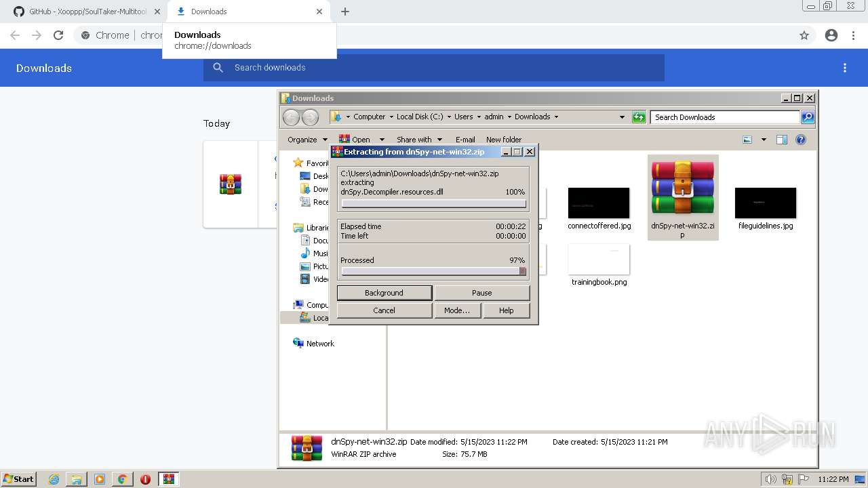Open Internet Explorer from the taskbar
The height and width of the screenshot is (488, 868).
[54, 479]
